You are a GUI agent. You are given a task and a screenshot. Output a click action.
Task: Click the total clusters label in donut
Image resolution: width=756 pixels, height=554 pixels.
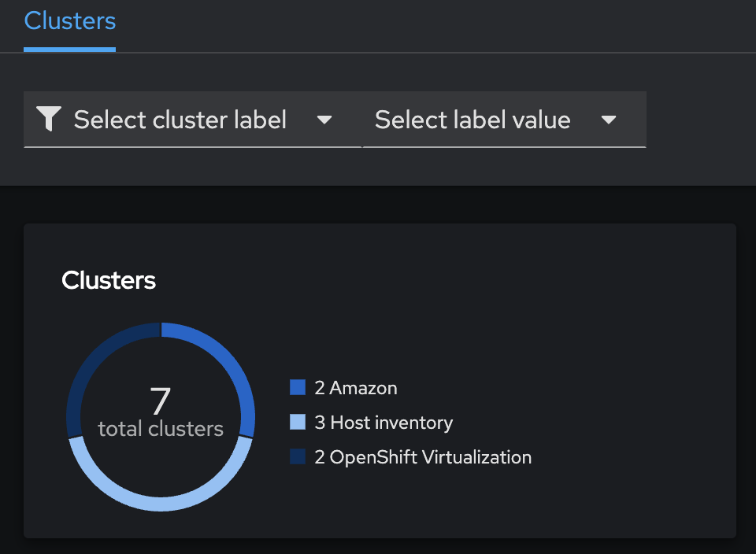pyautogui.click(x=161, y=429)
